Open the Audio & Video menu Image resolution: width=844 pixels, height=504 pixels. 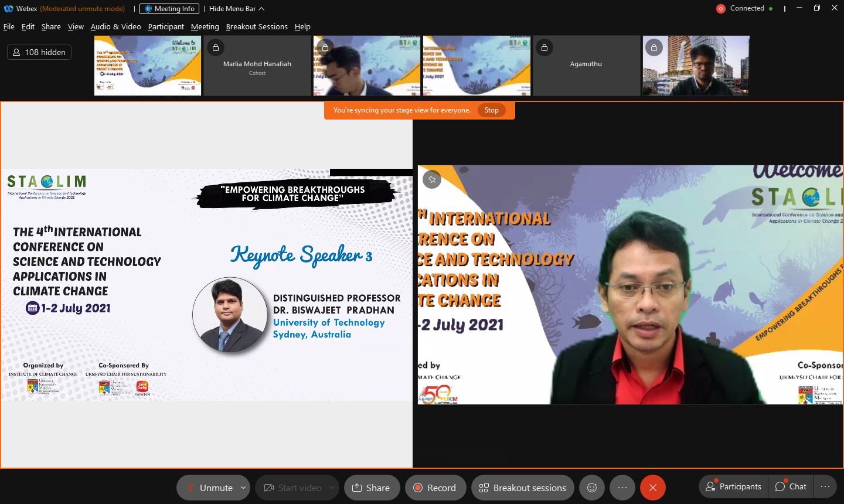coord(115,27)
